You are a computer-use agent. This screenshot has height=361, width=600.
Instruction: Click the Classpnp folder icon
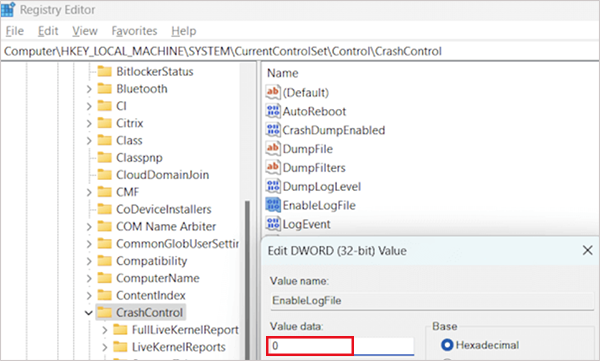tap(104, 157)
